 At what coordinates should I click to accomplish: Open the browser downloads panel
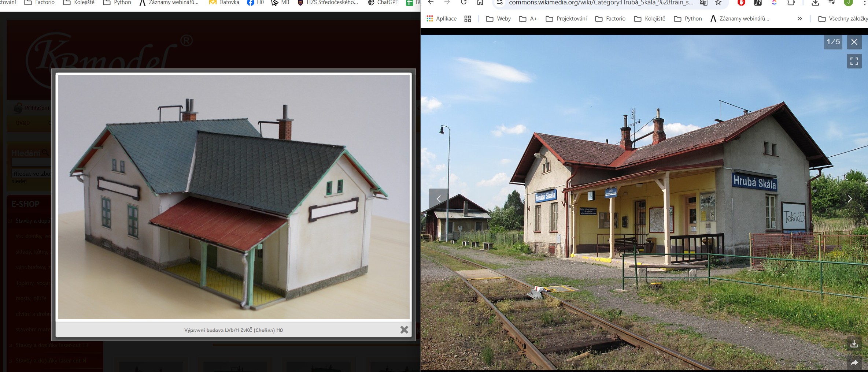[815, 3]
